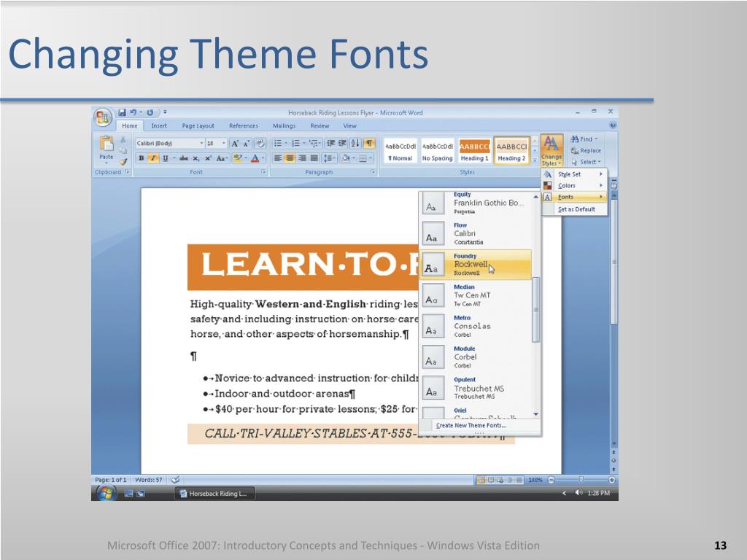
Task: Toggle Italic formatting
Action: (x=153, y=158)
